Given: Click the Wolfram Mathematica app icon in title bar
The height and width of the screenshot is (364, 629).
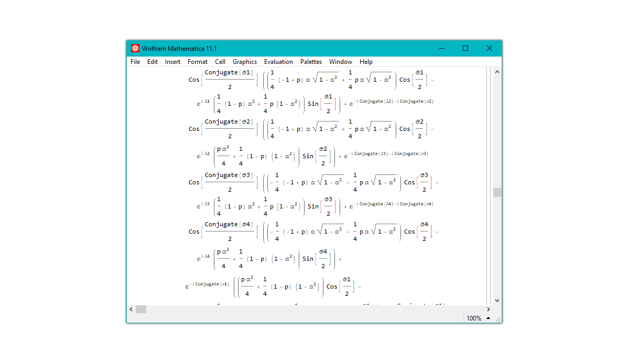Looking at the screenshot, I should 135,48.
